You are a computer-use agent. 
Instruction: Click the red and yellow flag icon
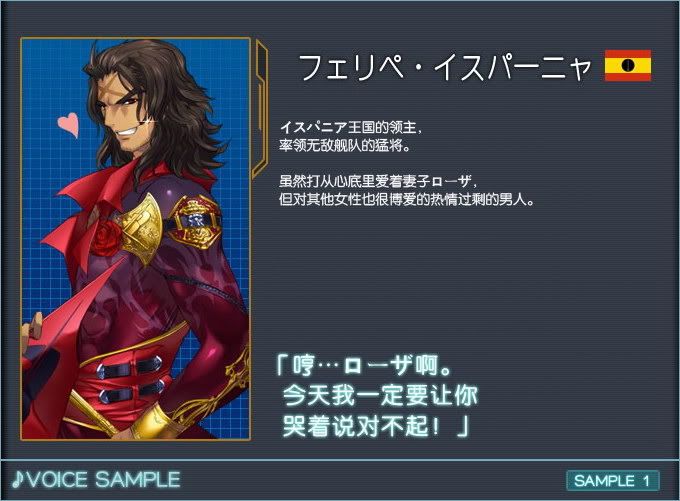click(628, 65)
